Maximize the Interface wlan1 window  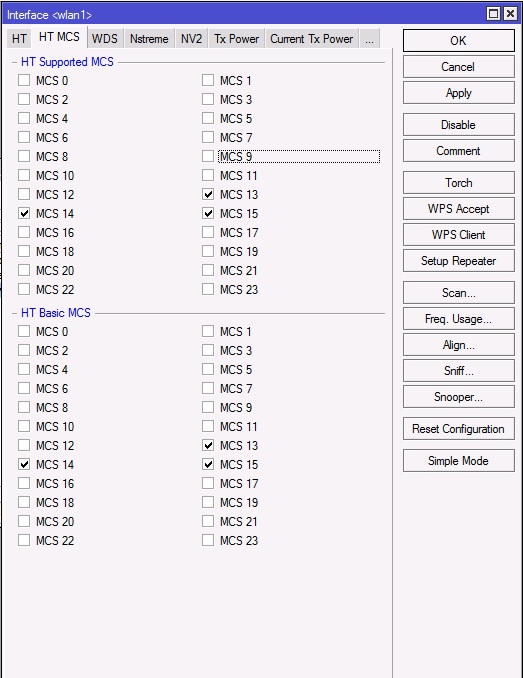pyautogui.click(x=493, y=13)
